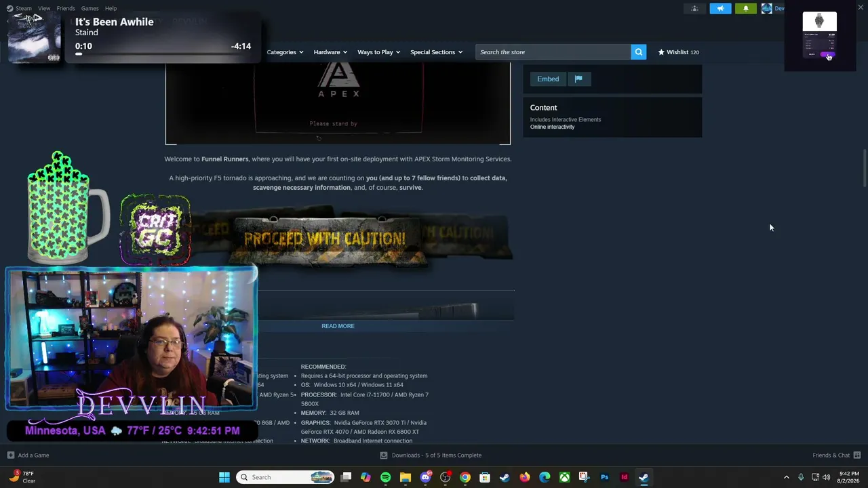
Task: Open the Steam menu
Action: click(24, 8)
